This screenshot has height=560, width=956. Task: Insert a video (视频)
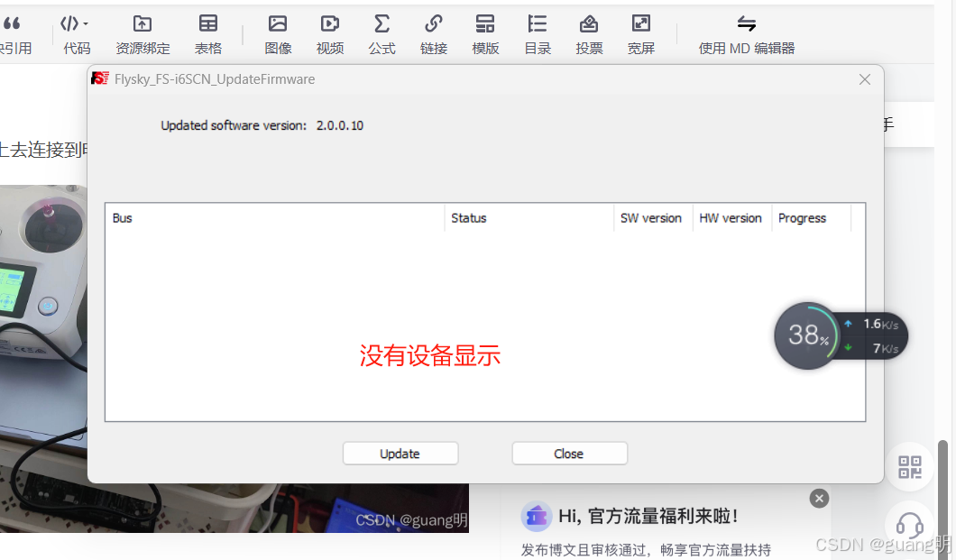pos(330,34)
